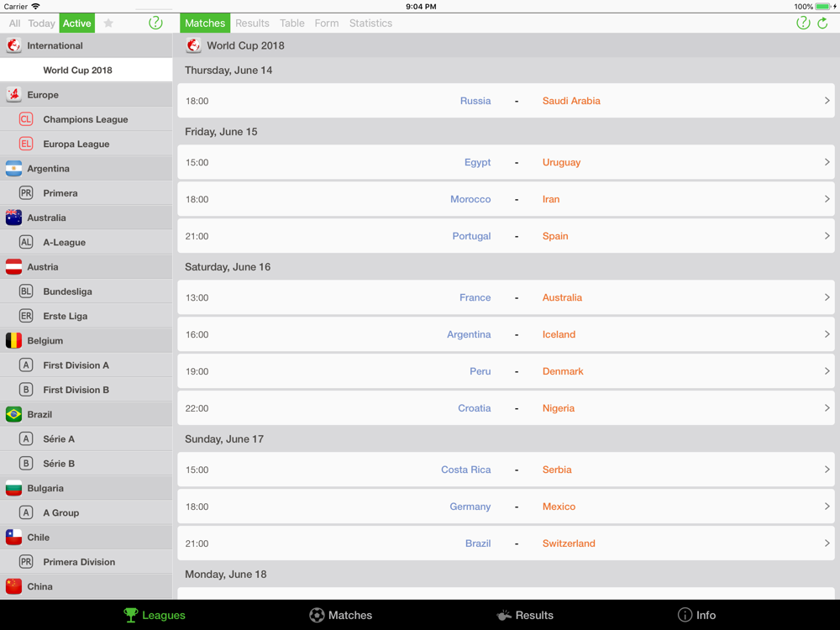The width and height of the screenshot is (840, 630).
Task: Open help icon in the top right toolbar
Action: [802, 23]
